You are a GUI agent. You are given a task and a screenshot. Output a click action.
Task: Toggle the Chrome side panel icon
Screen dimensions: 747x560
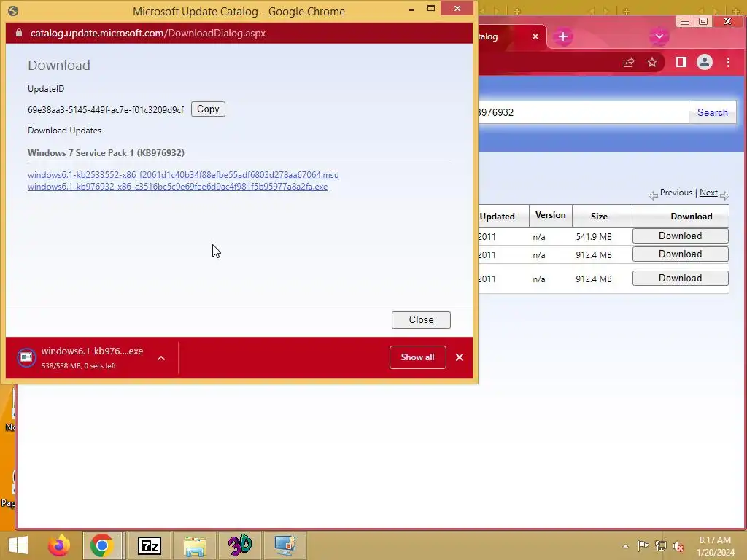pyautogui.click(x=681, y=63)
